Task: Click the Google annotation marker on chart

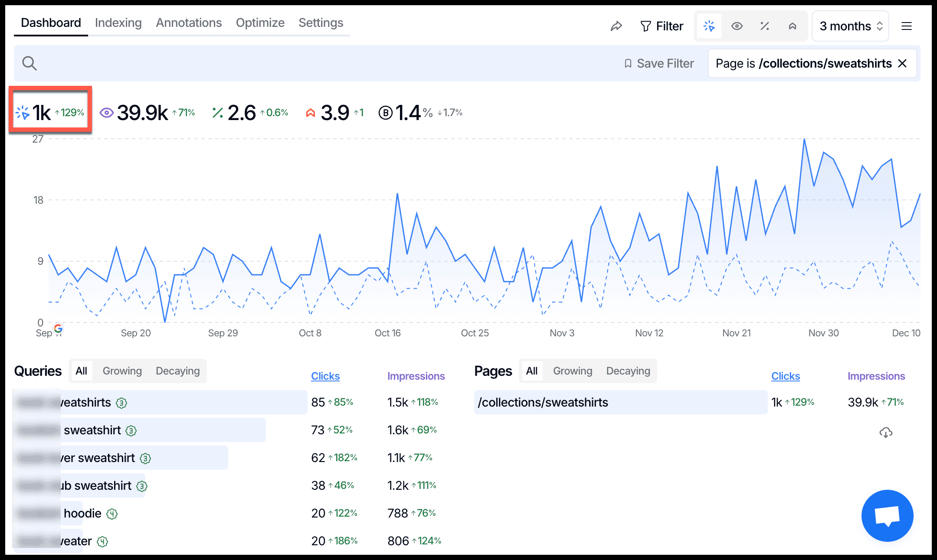Action: (x=58, y=328)
